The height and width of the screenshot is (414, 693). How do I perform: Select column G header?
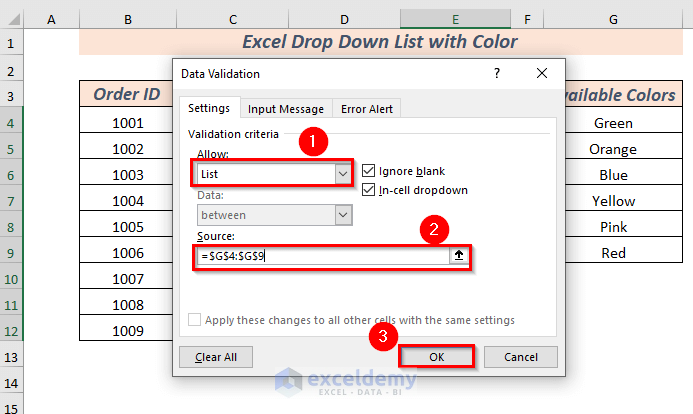point(613,19)
